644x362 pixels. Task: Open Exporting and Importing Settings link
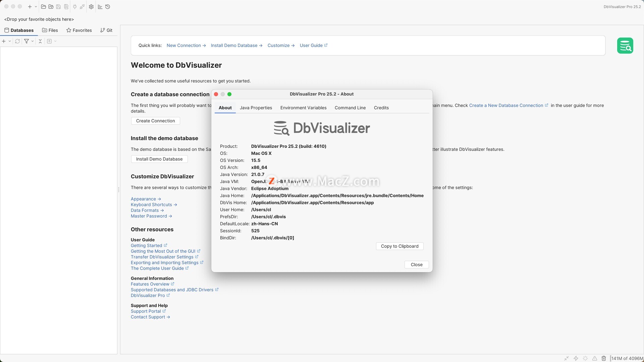167,263
